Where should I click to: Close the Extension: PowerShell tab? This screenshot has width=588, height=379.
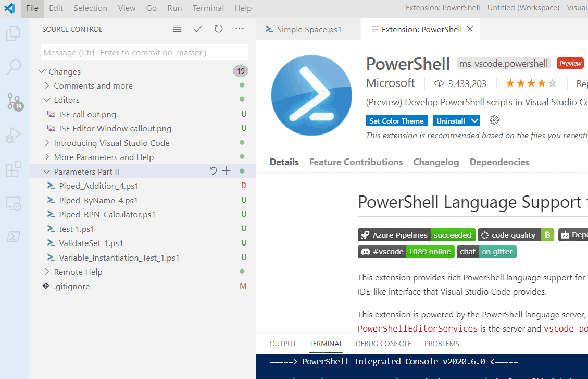coord(470,29)
